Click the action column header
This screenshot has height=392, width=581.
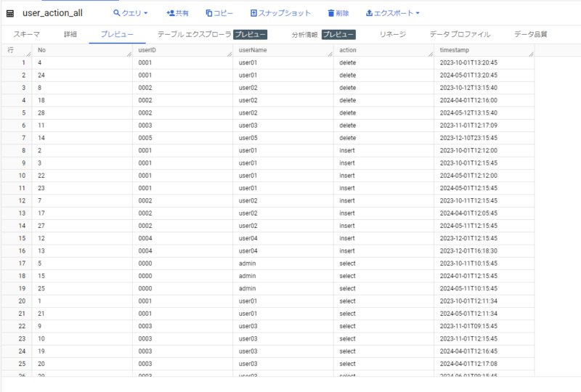pos(349,50)
